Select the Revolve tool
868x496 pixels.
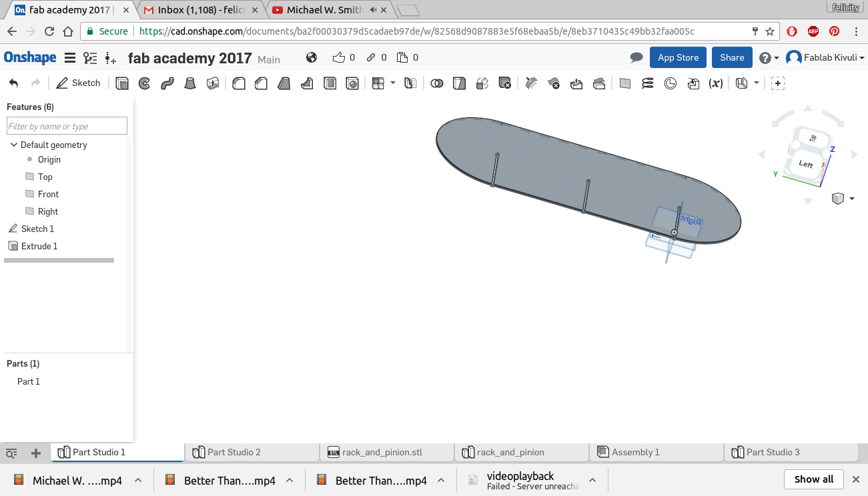click(x=144, y=83)
